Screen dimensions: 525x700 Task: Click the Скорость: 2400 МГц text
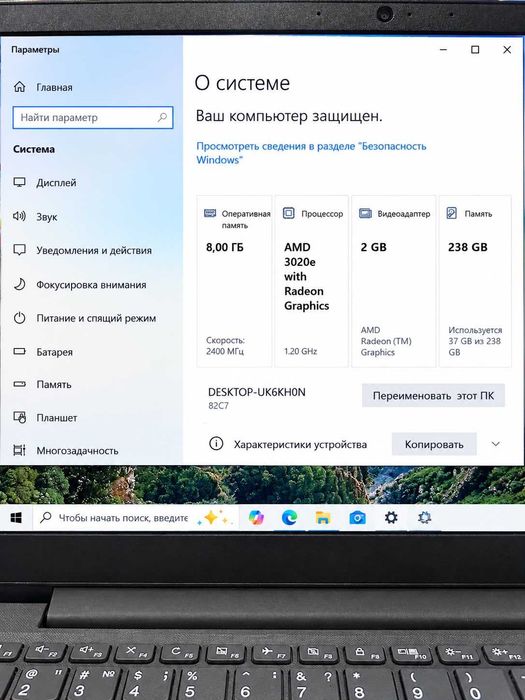pyautogui.click(x=225, y=346)
